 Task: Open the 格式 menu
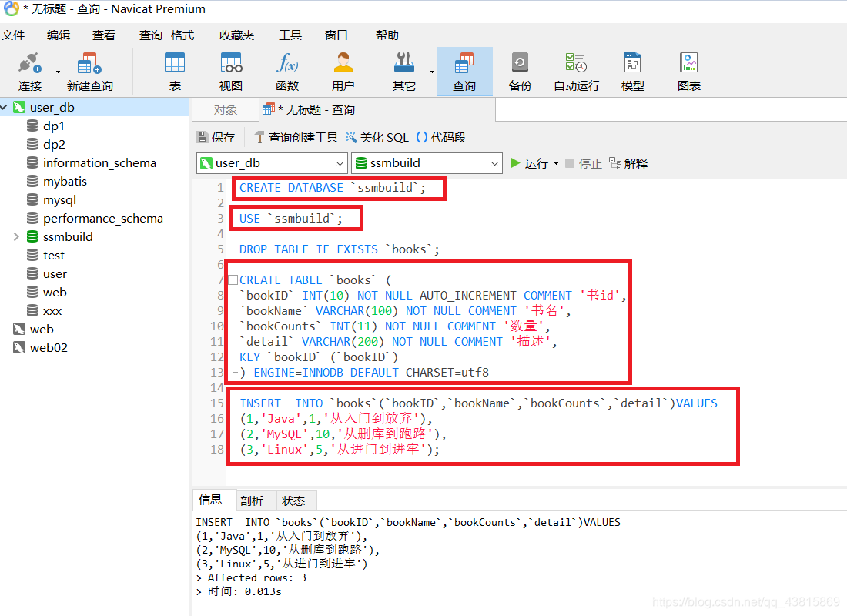(182, 35)
